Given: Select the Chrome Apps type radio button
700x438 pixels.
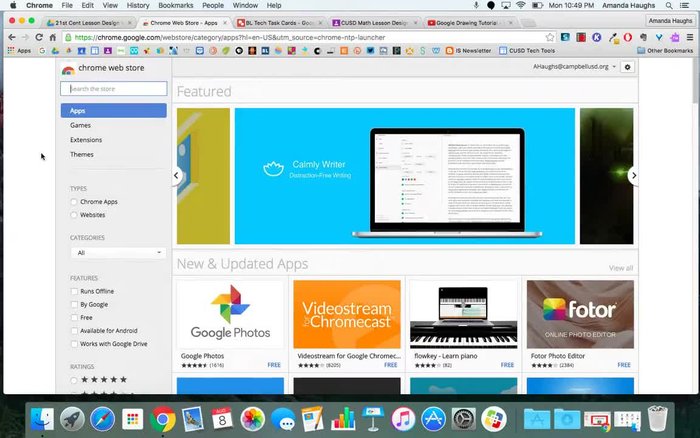Looking at the screenshot, I should pos(74,202).
